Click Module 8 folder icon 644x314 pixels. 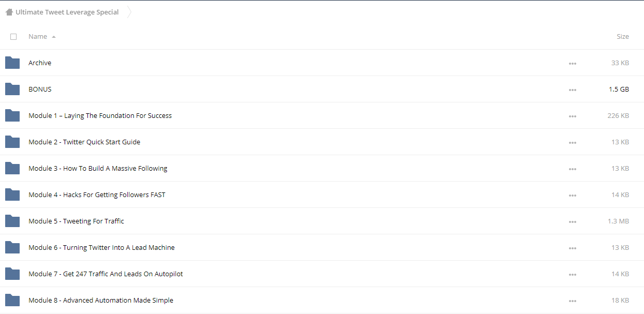[x=12, y=300]
